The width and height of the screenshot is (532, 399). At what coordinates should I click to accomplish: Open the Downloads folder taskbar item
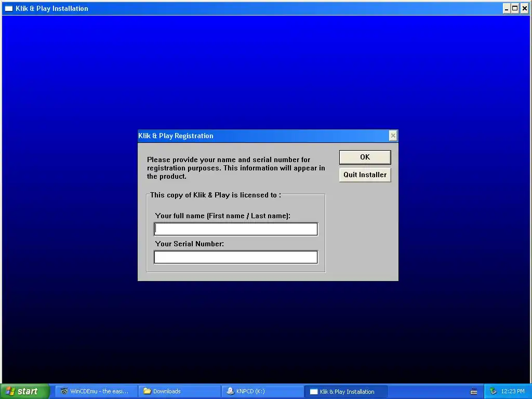coord(179,391)
